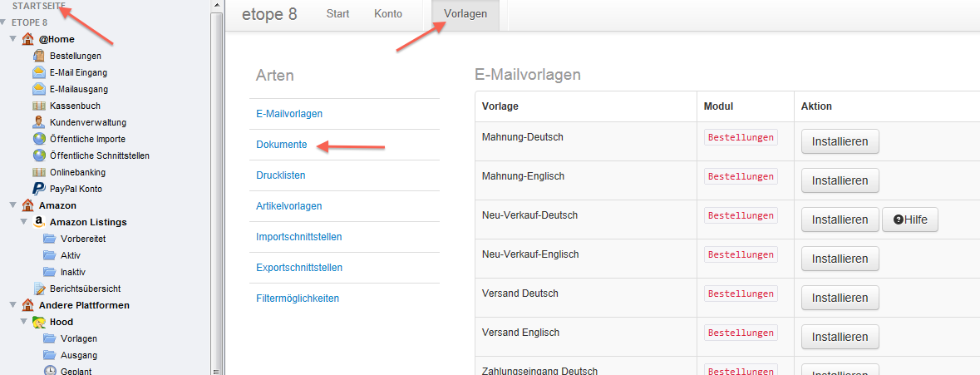Collapse the Hood tree node
Image resolution: width=980 pixels, height=375 pixels.
click(x=24, y=322)
